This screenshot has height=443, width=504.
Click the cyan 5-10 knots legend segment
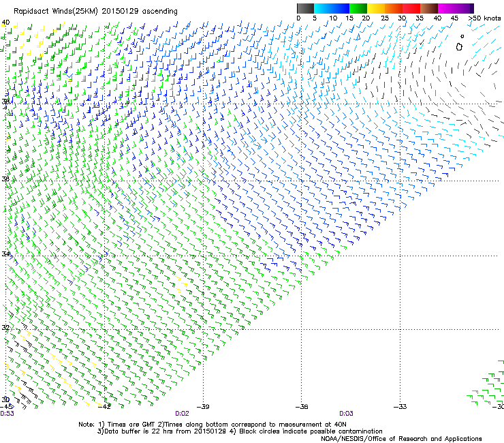coord(323,8)
